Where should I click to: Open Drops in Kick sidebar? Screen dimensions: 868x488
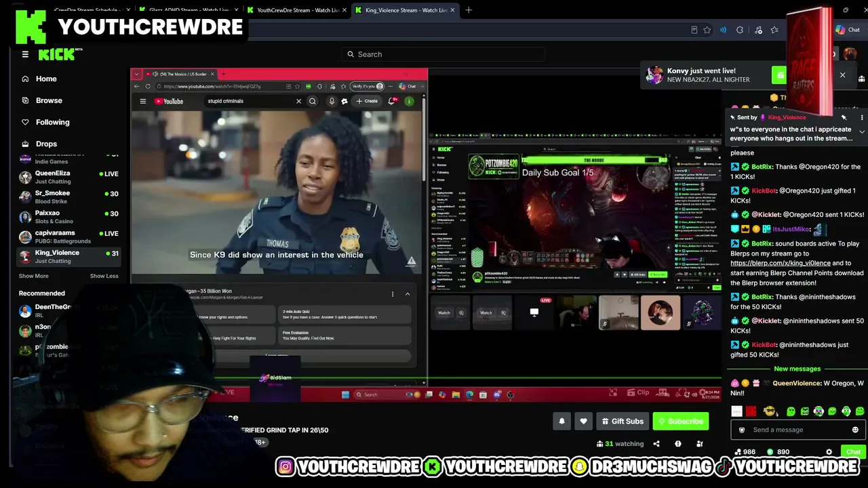(x=46, y=144)
